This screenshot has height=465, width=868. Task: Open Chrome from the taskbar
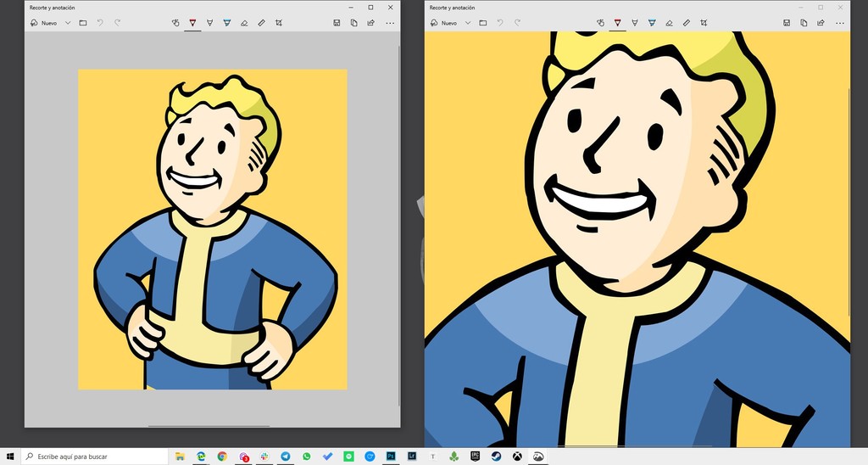[x=222, y=457]
